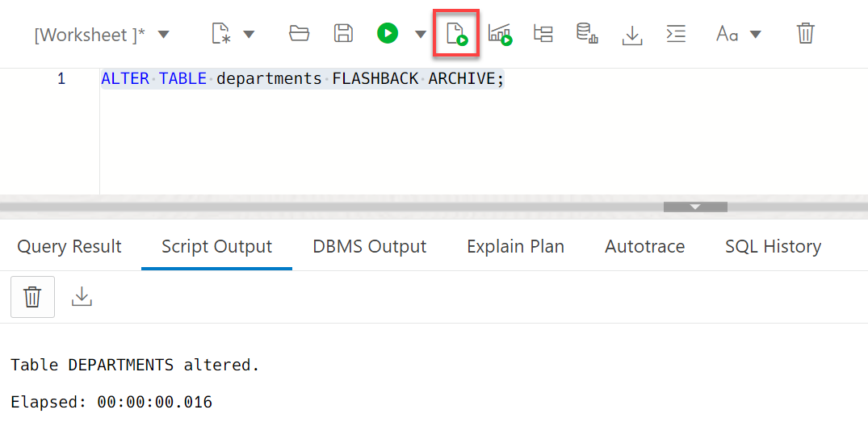Expand the run statement options arrow
This screenshot has height=443, width=868.
[x=421, y=34]
